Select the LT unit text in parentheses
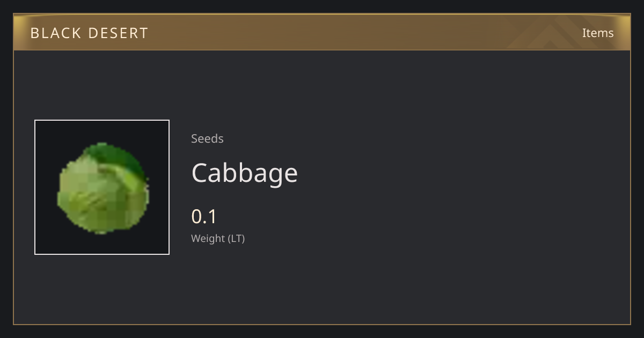The width and height of the screenshot is (644, 338). click(236, 238)
